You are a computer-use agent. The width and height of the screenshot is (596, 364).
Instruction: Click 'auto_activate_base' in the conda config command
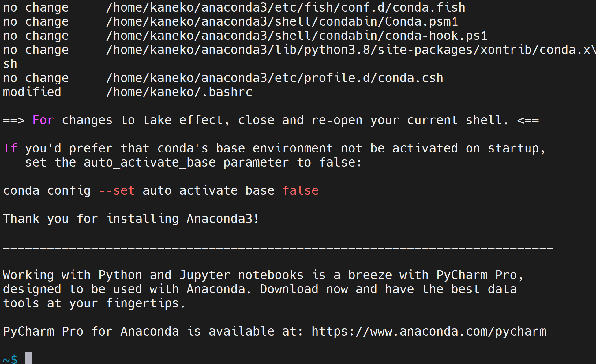coord(208,191)
